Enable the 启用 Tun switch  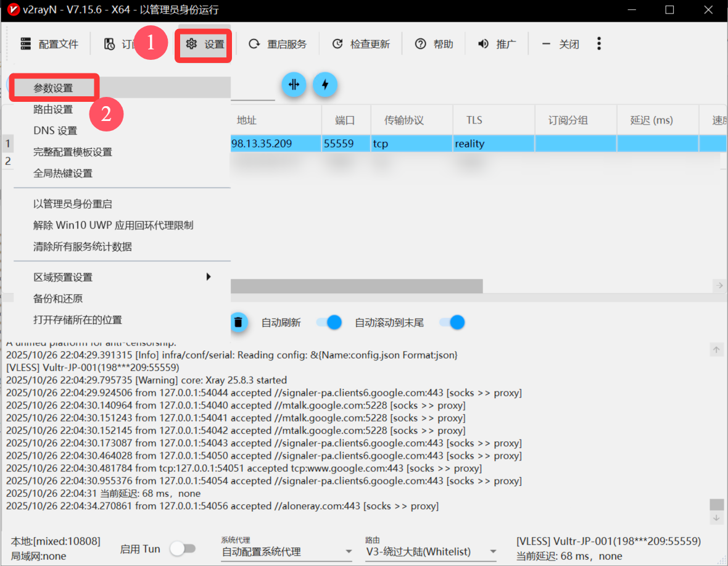[183, 548]
